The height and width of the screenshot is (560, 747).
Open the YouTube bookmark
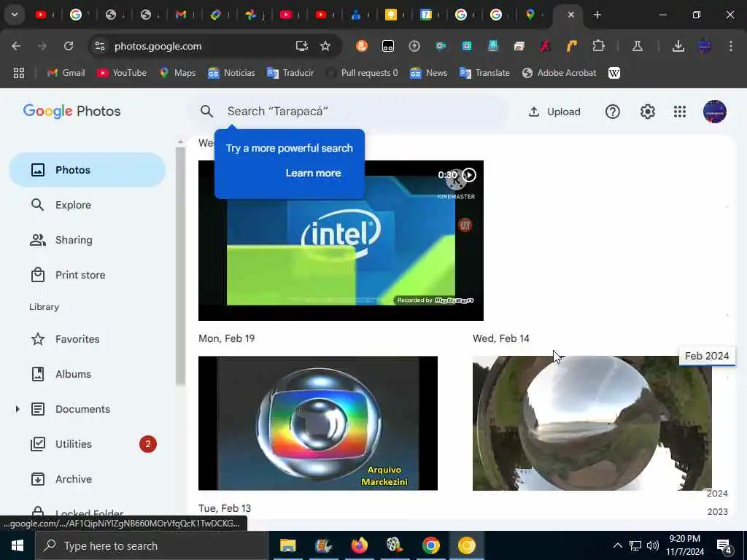tap(122, 73)
